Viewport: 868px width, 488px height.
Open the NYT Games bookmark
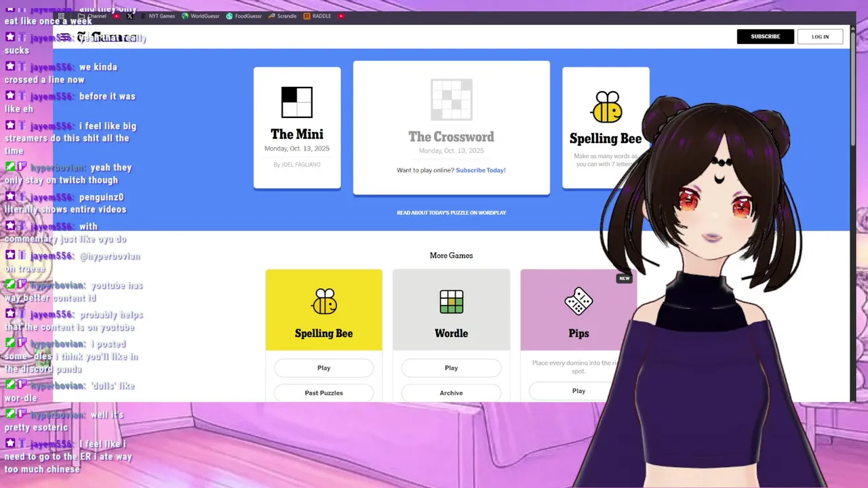157,16
